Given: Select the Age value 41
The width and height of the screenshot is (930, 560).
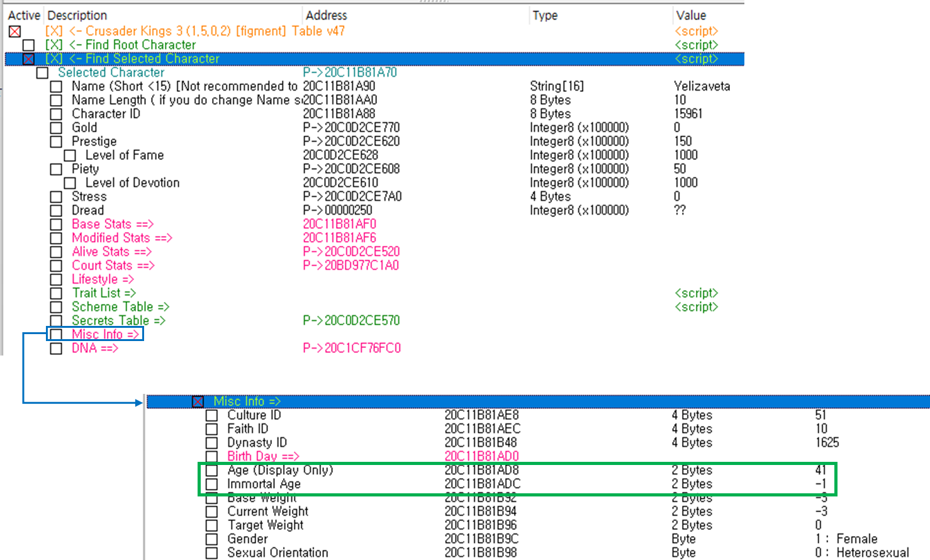Looking at the screenshot, I should pos(821,471).
